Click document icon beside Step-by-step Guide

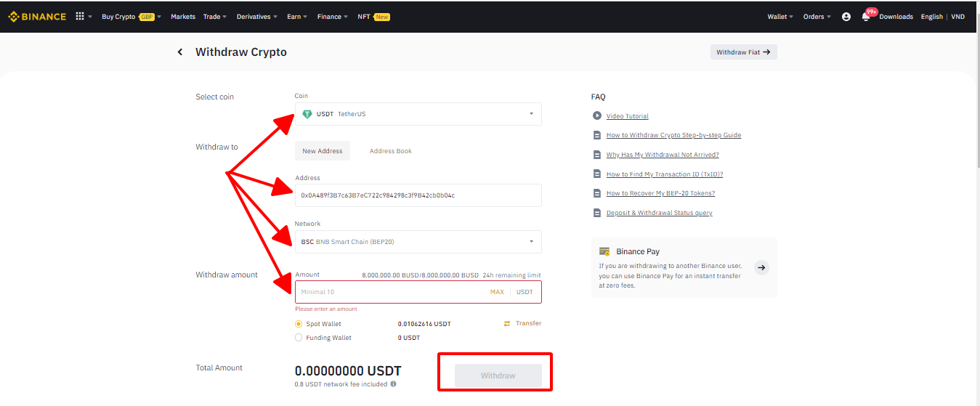pyautogui.click(x=597, y=135)
